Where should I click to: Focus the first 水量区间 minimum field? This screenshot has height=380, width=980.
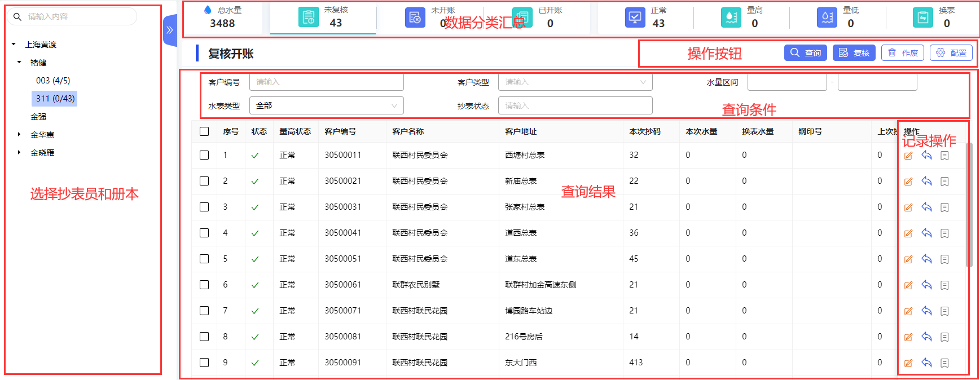[x=787, y=82]
